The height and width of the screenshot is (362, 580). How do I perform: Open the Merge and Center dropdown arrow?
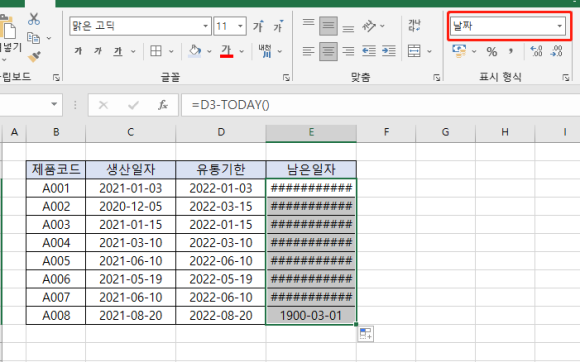(x=429, y=51)
